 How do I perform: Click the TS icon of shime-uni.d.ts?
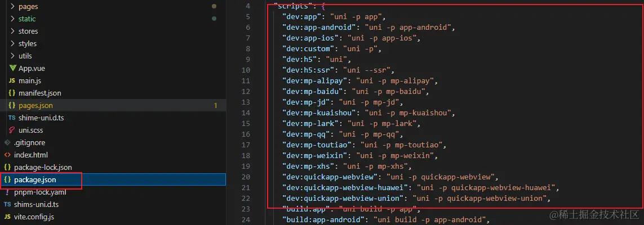pos(11,118)
